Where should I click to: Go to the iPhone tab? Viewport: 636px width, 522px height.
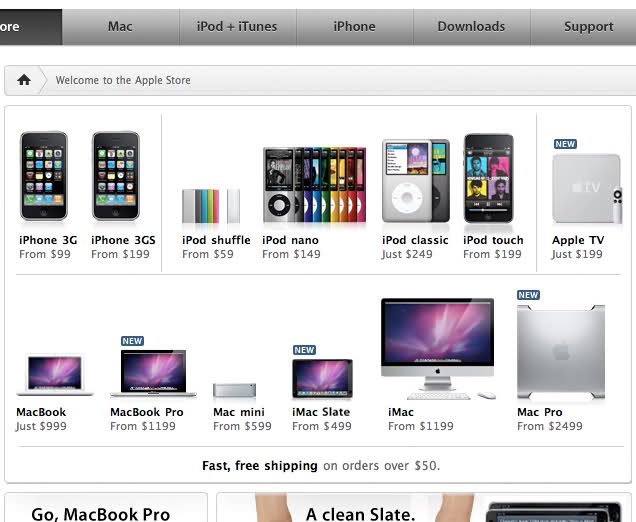click(355, 27)
